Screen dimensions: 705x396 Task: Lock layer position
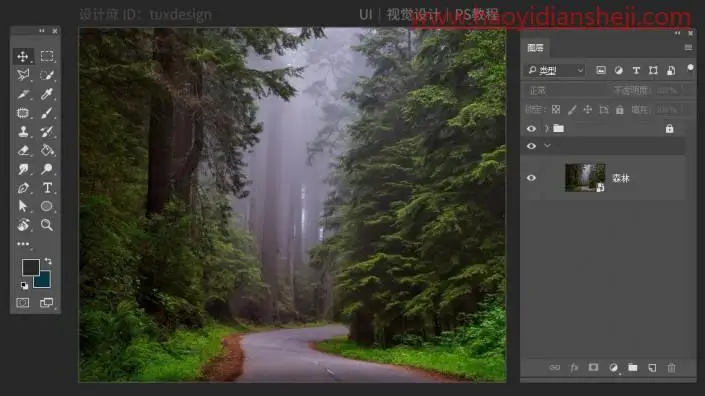click(x=588, y=109)
